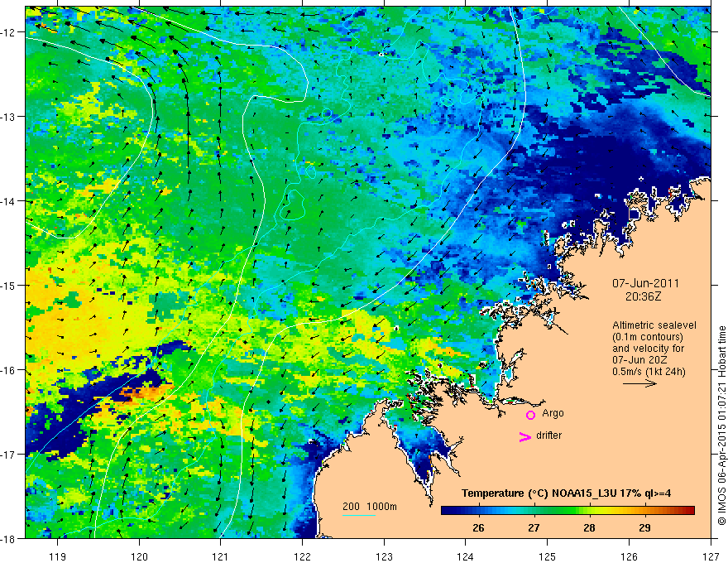Click the black velocity scale arrow
Image resolution: width=728 pixels, height=563 pixels.
(x=639, y=383)
